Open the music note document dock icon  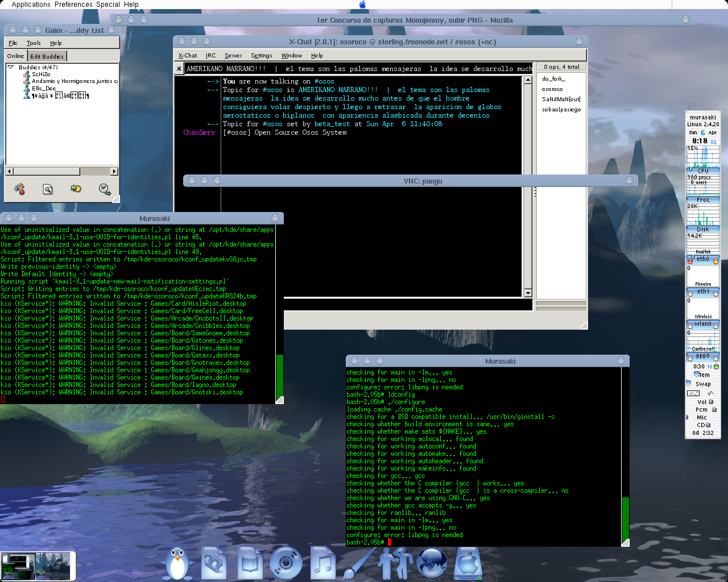(322, 563)
